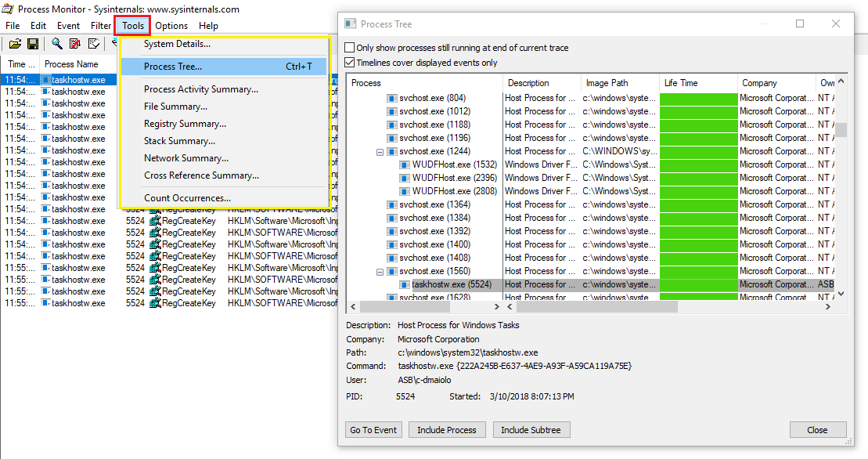This screenshot has height=459, width=868.
Task: Open File Summary... from Tools menu
Action: (x=224, y=107)
